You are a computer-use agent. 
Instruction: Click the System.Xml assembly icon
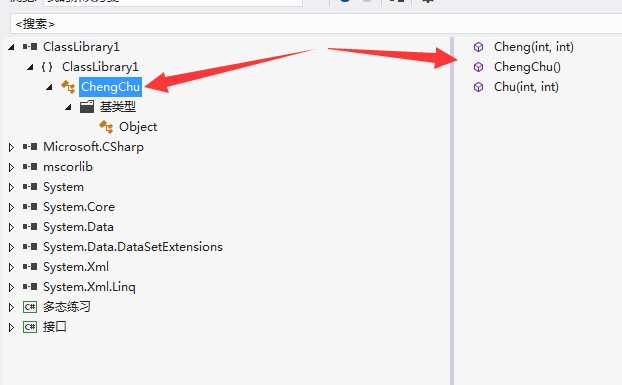pyautogui.click(x=30, y=266)
